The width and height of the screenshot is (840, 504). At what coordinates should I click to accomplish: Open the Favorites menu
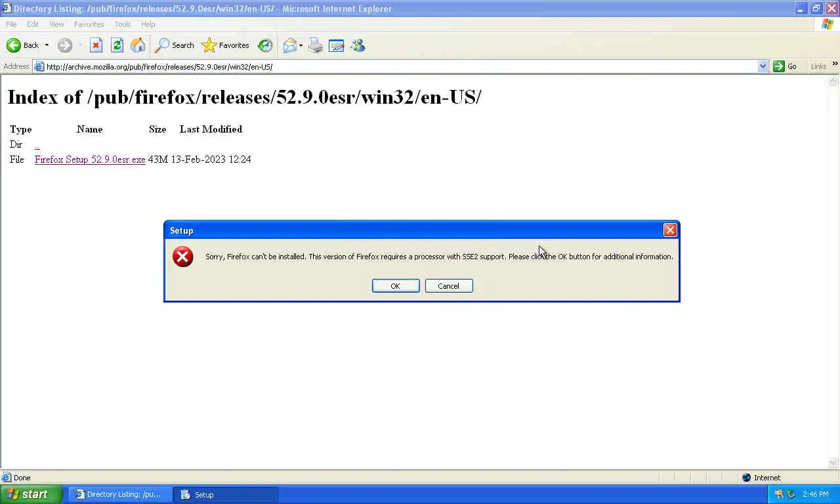click(x=89, y=24)
